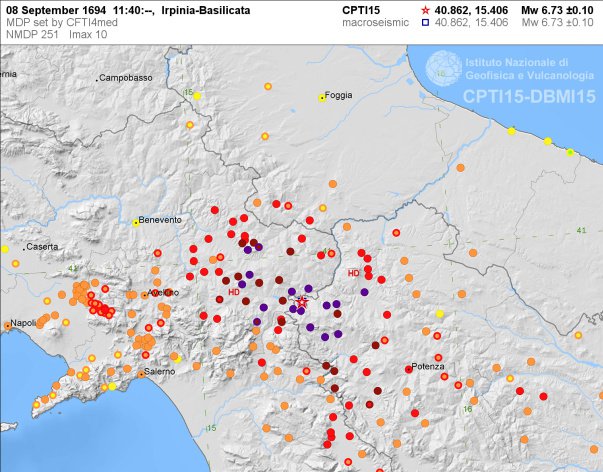This screenshot has width=603, height=472.
Task: Click the red epicenter star on the map
Action: click(302, 302)
